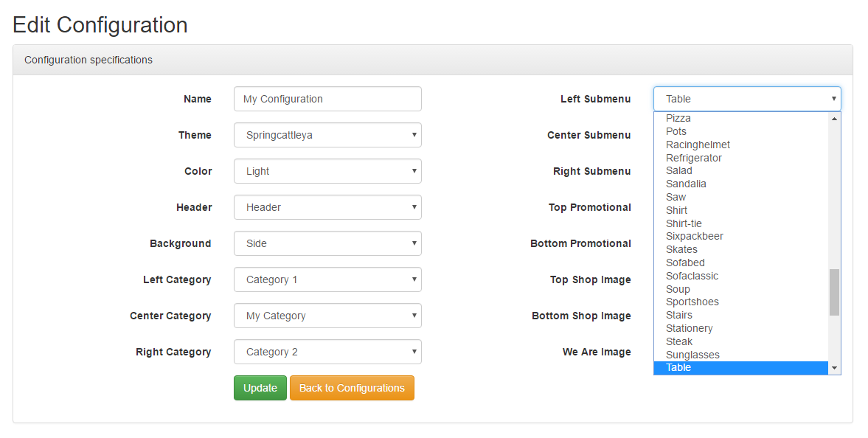Open the Color dropdown set to Light

tap(327, 171)
